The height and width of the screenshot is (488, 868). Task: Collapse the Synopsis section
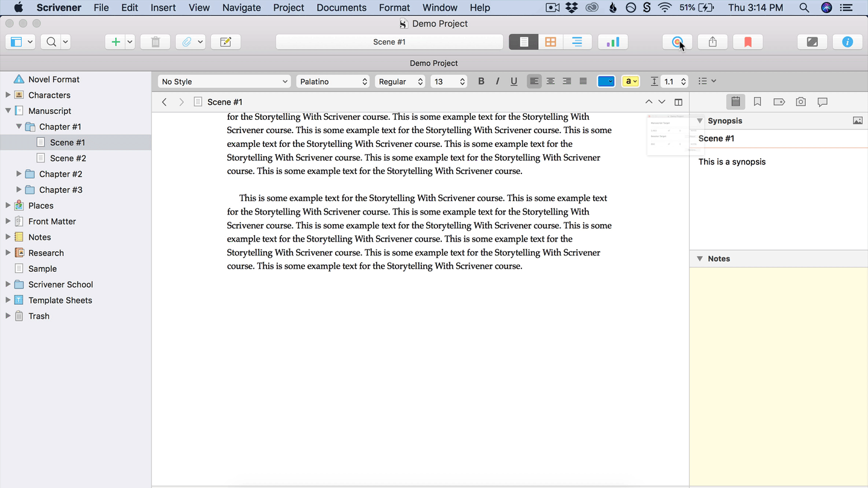[x=700, y=120]
